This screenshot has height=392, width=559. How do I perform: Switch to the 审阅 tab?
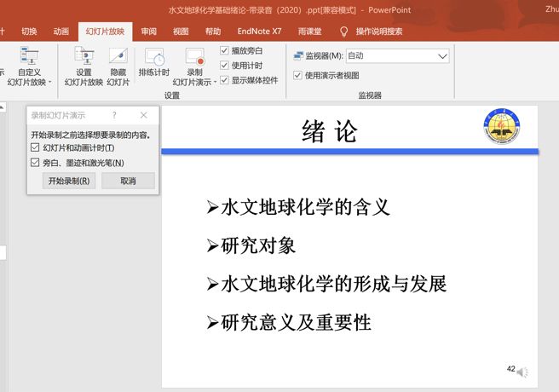click(149, 32)
